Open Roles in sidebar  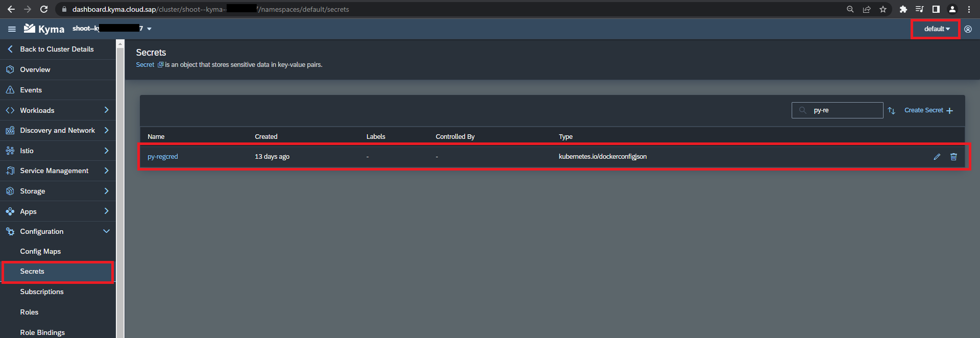point(29,312)
